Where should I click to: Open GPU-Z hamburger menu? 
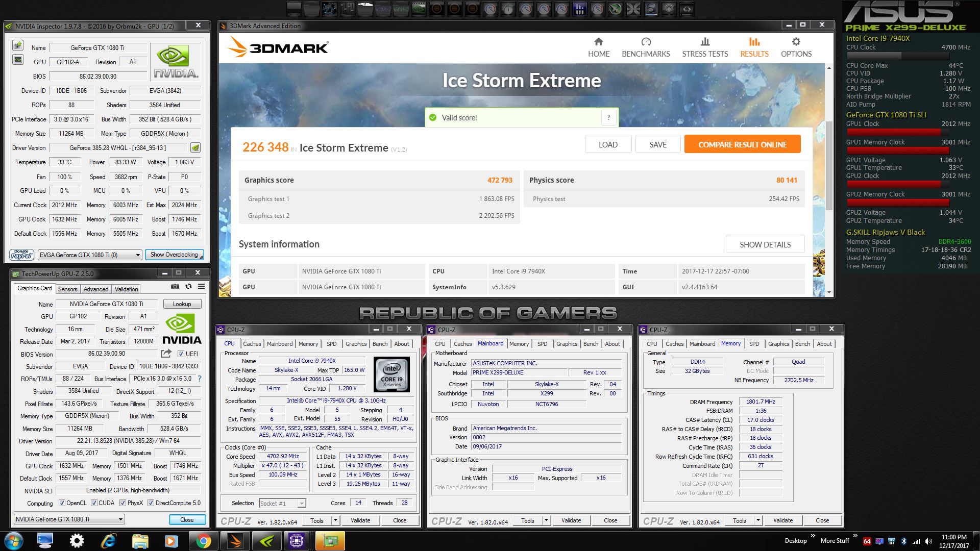(x=202, y=287)
